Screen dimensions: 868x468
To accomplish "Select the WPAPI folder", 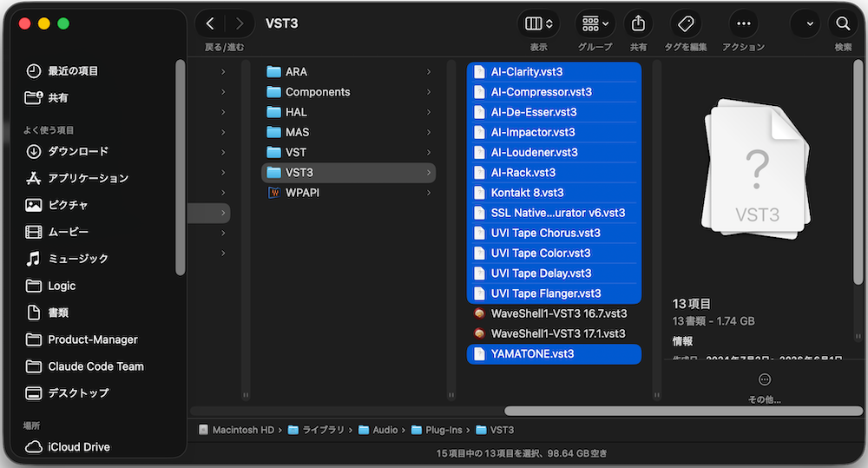I will (348, 193).
